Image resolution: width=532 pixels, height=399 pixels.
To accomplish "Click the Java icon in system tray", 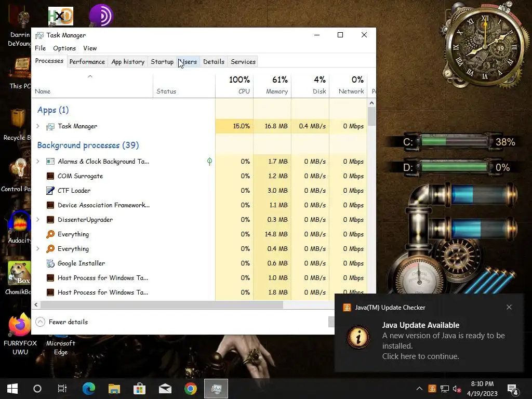I will pyautogui.click(x=432, y=389).
